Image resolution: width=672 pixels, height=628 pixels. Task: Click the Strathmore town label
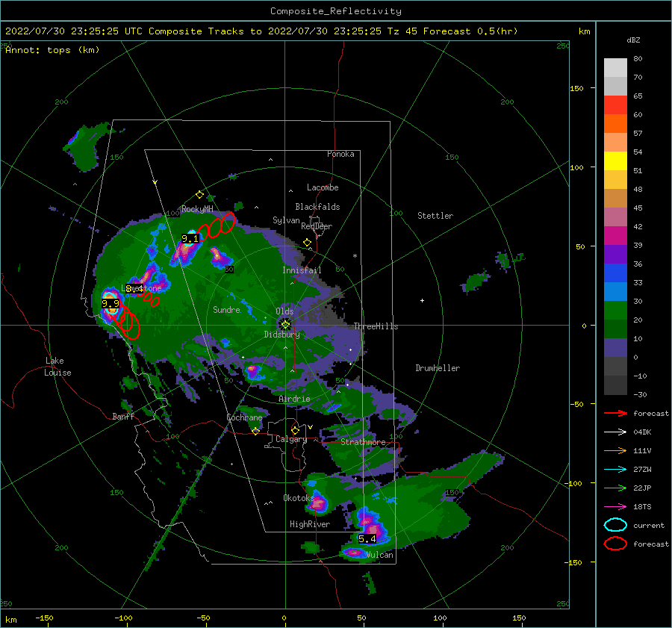point(363,442)
